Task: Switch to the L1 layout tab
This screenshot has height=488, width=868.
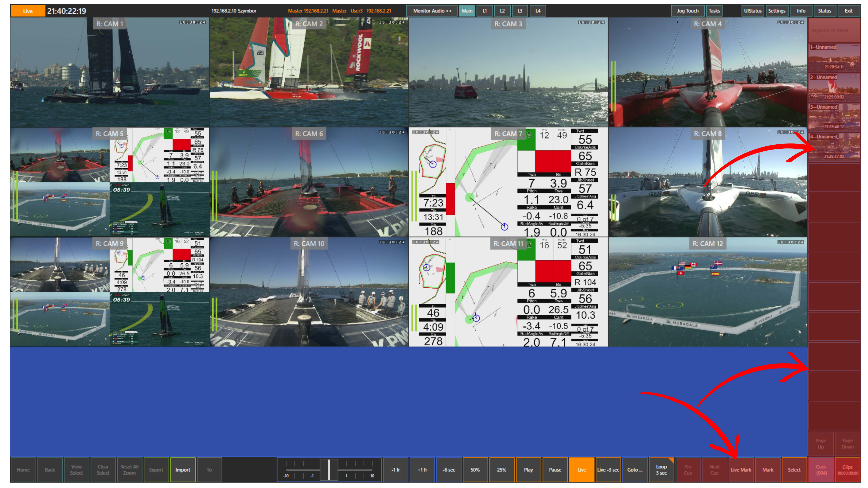Action: [x=485, y=11]
